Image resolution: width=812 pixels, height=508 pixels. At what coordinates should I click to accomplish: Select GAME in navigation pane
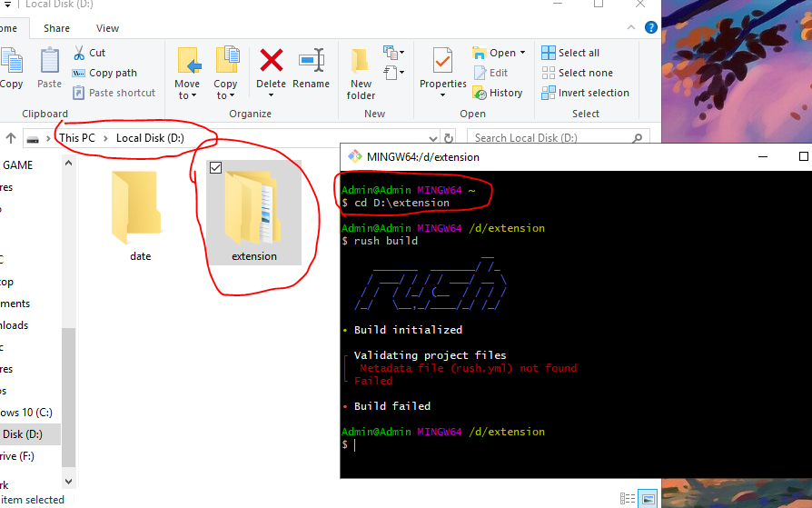point(17,165)
